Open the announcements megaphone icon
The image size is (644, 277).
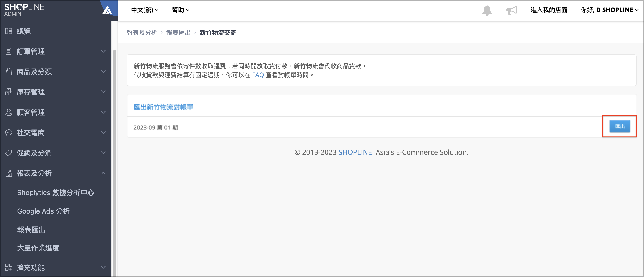[x=511, y=10]
